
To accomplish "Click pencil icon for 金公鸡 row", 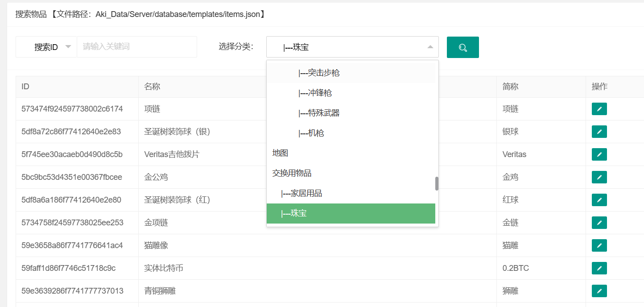I will (599, 177).
